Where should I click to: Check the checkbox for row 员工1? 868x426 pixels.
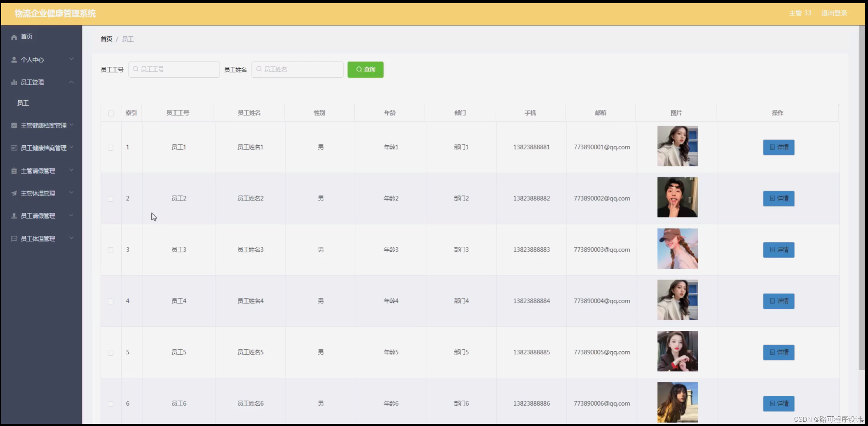(111, 147)
